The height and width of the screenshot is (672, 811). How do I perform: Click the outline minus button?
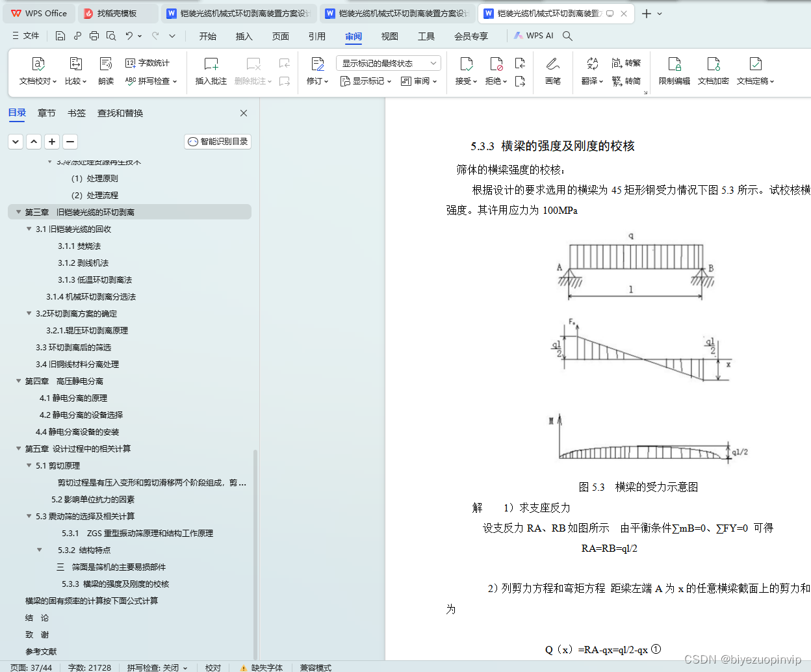pyautogui.click(x=71, y=142)
